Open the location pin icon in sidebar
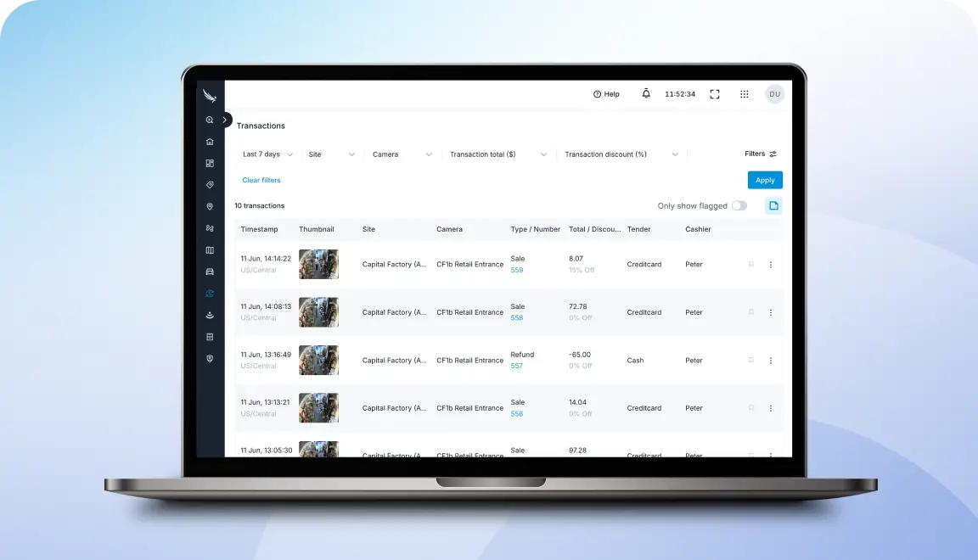 pyautogui.click(x=210, y=206)
